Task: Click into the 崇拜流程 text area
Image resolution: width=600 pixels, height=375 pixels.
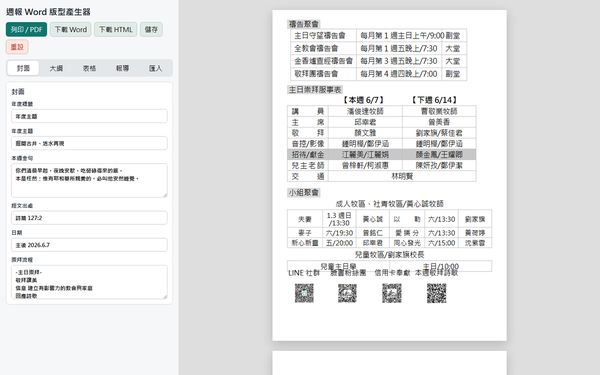Action: pos(89,282)
